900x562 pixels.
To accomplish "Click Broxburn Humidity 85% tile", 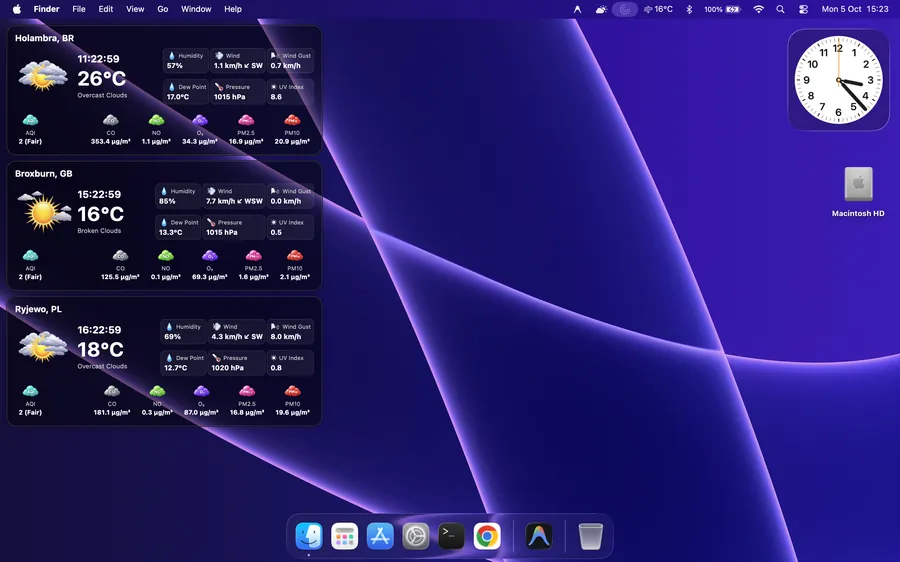I will (x=178, y=196).
